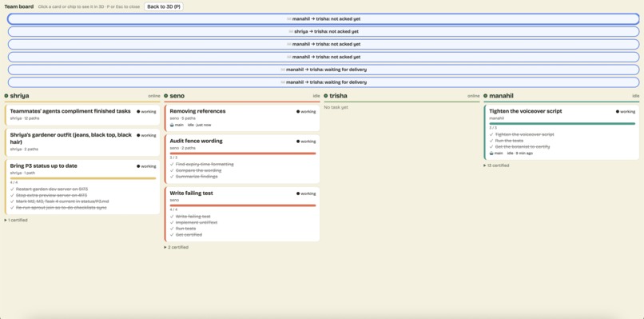Open 'shriya → trisha: not acked yet' chip
The width and height of the screenshot is (644, 319).
point(324,31)
